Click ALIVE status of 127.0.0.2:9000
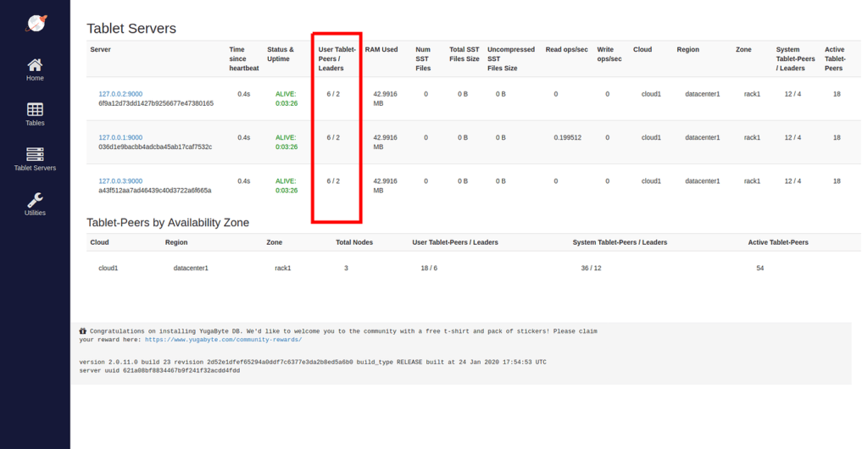 [x=287, y=99]
